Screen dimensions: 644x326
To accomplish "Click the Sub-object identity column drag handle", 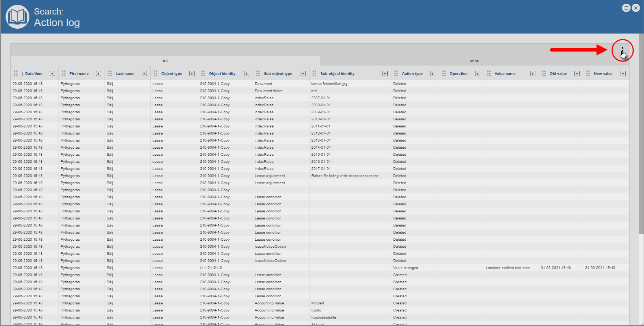I will click(314, 73).
